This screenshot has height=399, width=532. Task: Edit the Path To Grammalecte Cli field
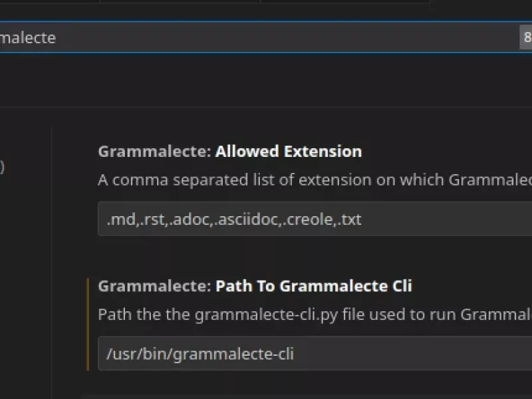click(315, 353)
